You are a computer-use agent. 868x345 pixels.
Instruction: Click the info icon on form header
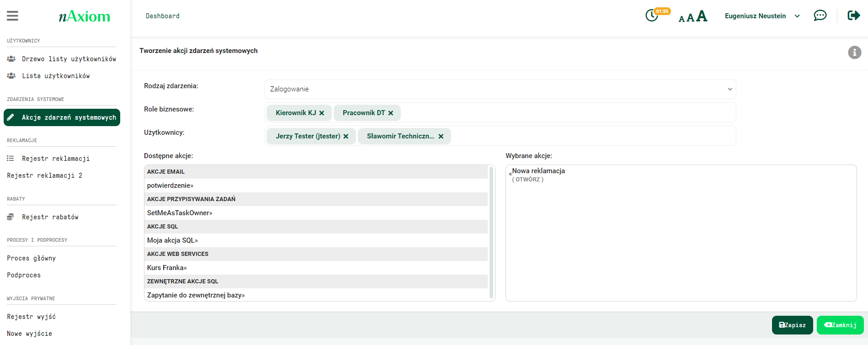point(854,53)
